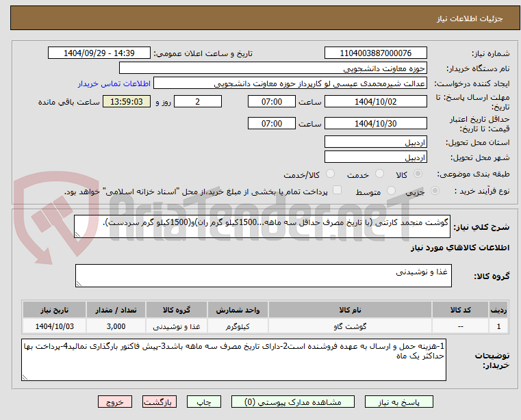The image size is (521, 420).
Task: Click the غذا و نوشیدنی table cell
Action: [177, 326]
